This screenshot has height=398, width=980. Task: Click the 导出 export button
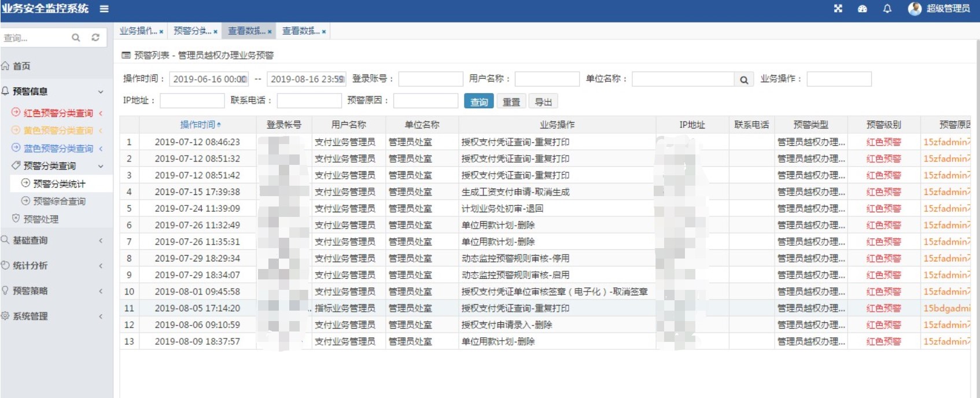pyautogui.click(x=543, y=102)
